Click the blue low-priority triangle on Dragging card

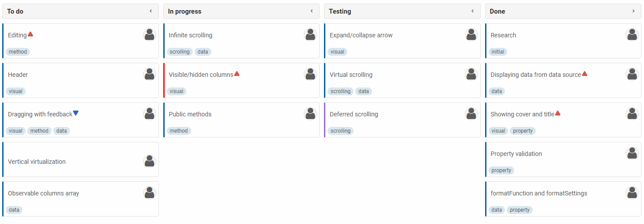coord(76,113)
